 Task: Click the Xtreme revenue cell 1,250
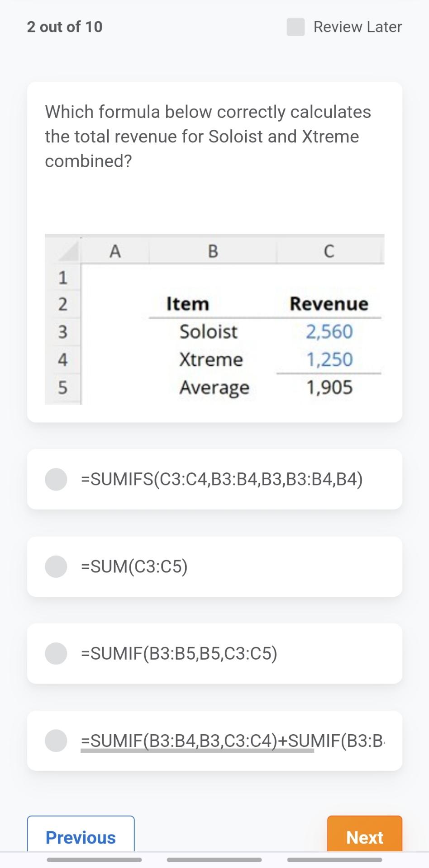point(329,360)
